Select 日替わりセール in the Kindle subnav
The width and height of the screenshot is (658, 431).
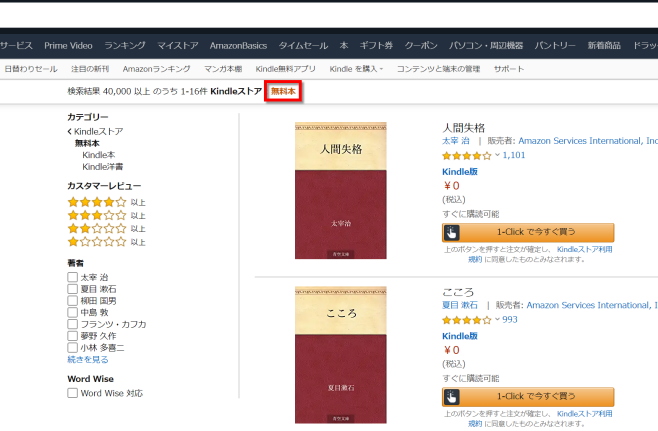click(x=31, y=69)
